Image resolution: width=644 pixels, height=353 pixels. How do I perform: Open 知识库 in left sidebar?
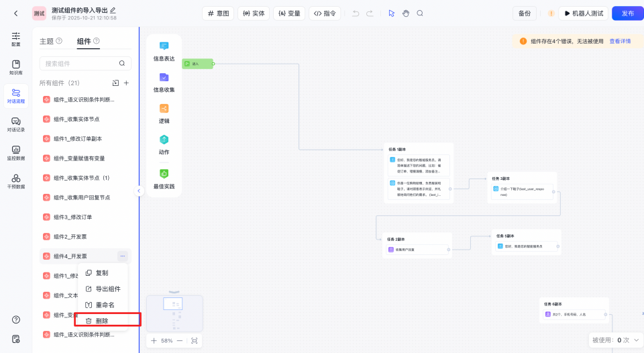click(x=15, y=67)
